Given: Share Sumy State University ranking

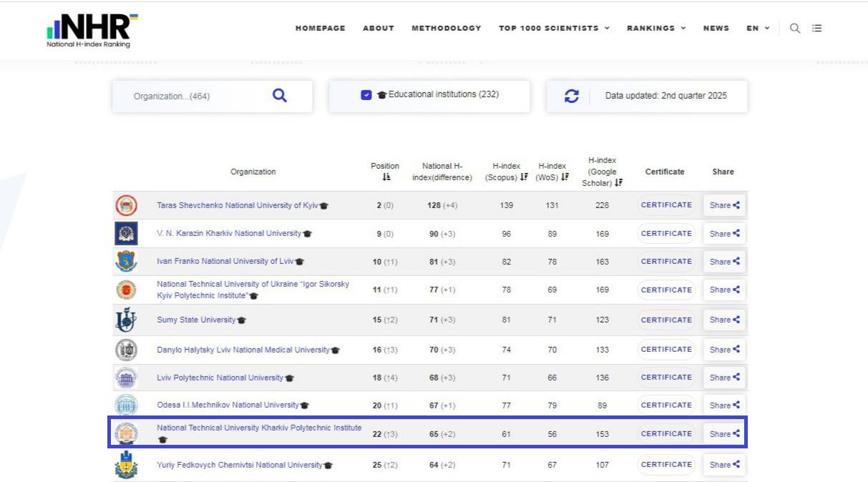Looking at the screenshot, I should [724, 320].
